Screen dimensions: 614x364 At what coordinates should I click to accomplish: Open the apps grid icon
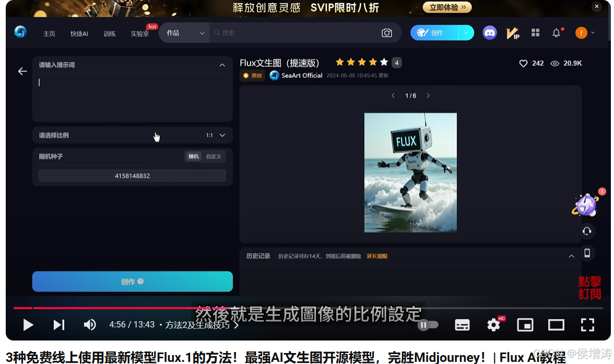[535, 33]
